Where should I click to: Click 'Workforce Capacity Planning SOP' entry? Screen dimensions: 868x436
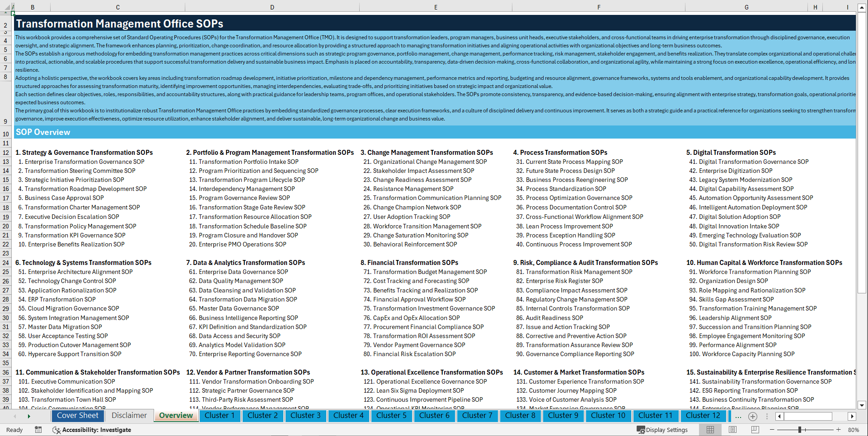coord(748,354)
